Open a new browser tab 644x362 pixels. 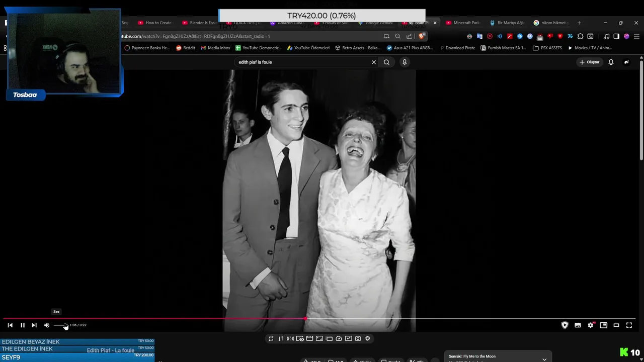tap(579, 23)
